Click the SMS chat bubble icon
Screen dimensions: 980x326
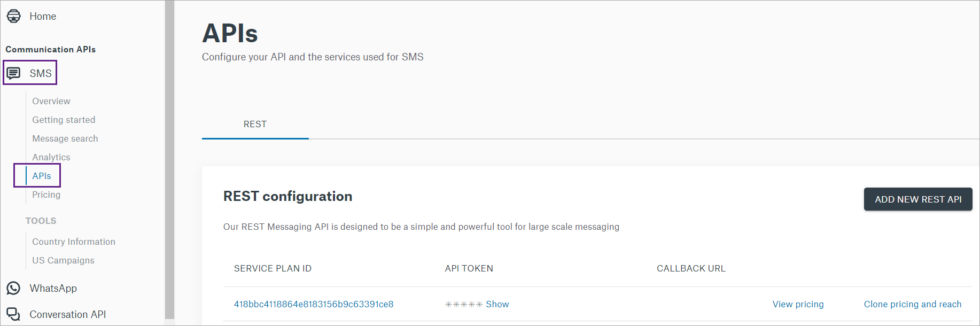point(13,73)
